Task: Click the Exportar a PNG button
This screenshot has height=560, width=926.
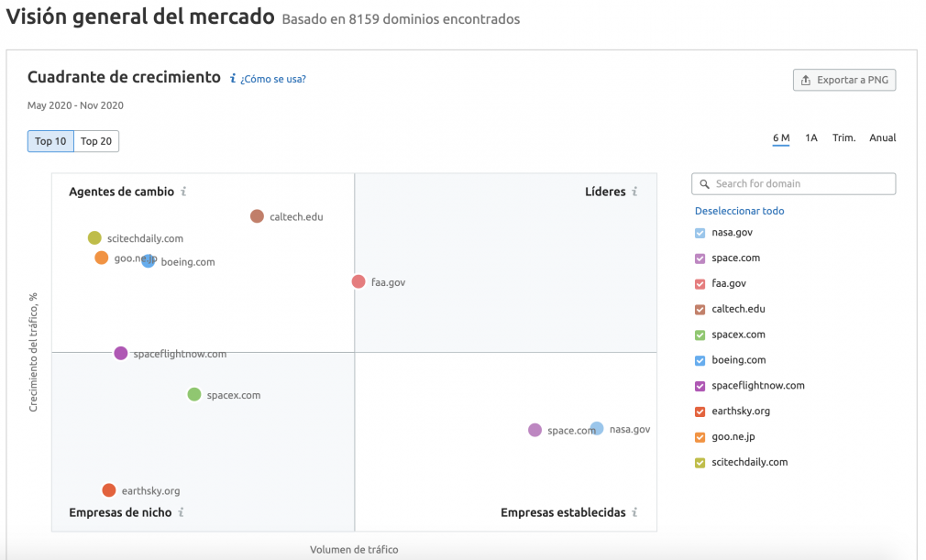Action: pyautogui.click(x=843, y=80)
